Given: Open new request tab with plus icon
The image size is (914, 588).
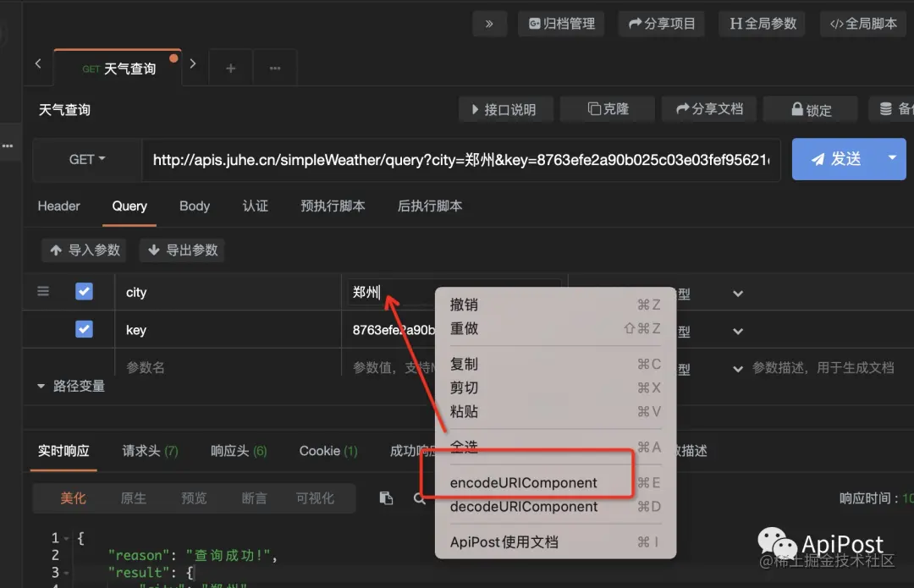Looking at the screenshot, I should [x=231, y=69].
